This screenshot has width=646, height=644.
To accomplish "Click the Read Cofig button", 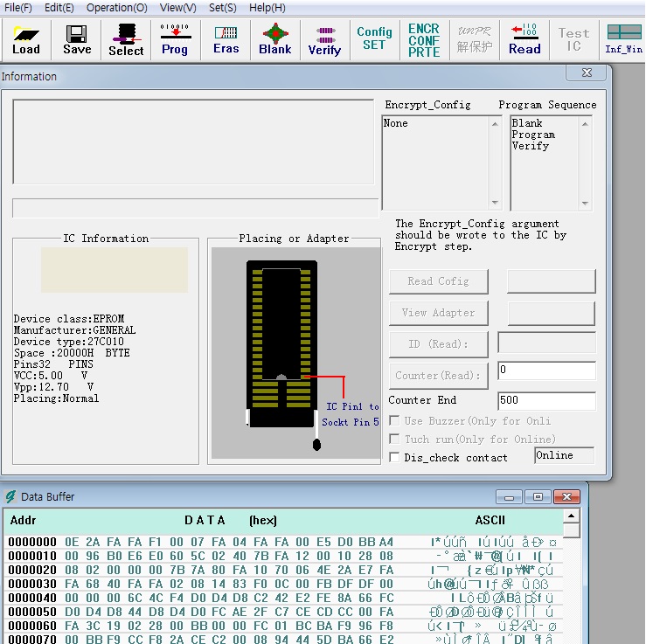I will pos(438,281).
